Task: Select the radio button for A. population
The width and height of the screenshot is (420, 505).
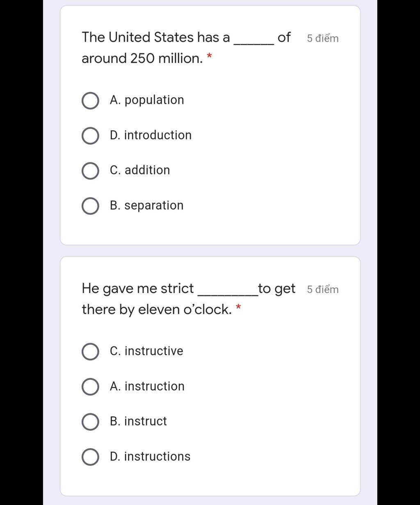Action: coord(90,101)
